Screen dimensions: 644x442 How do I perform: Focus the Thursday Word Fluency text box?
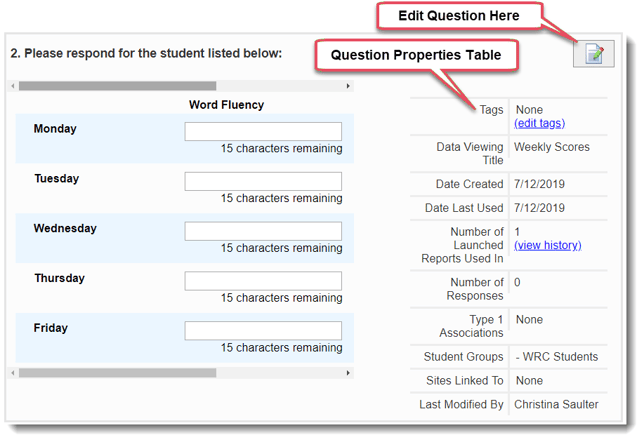[x=263, y=281]
